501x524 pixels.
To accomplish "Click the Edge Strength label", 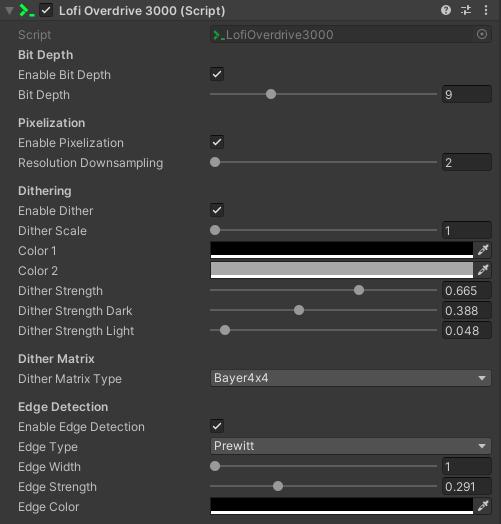I will (x=57, y=487).
